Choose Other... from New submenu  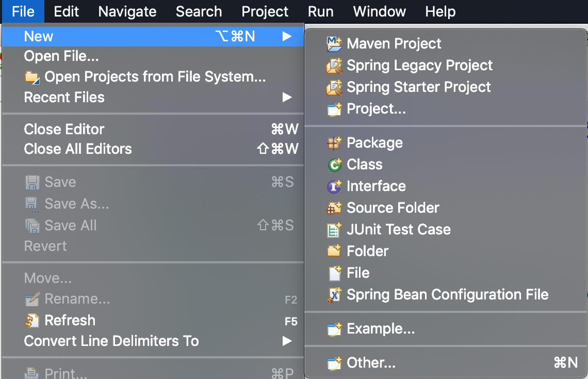[446, 363]
